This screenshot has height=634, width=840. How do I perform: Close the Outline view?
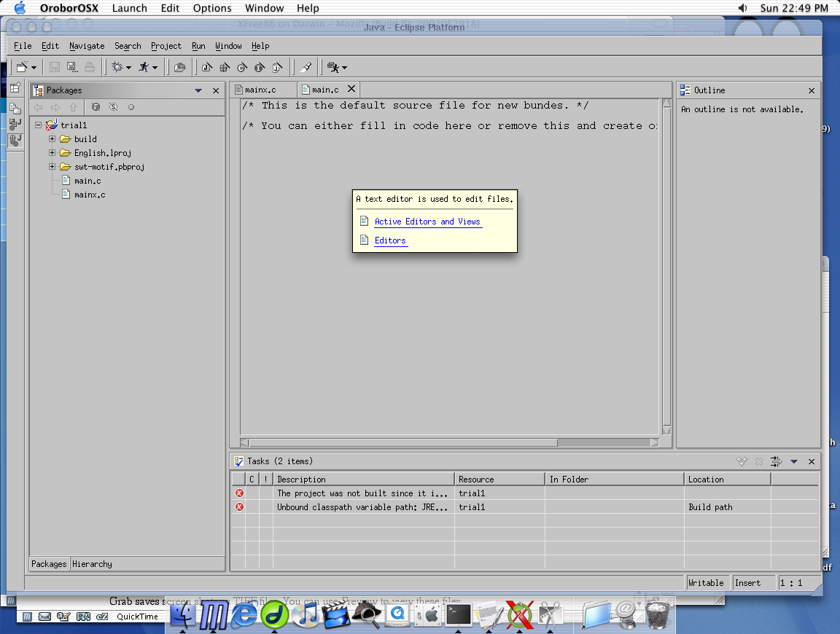click(x=812, y=90)
